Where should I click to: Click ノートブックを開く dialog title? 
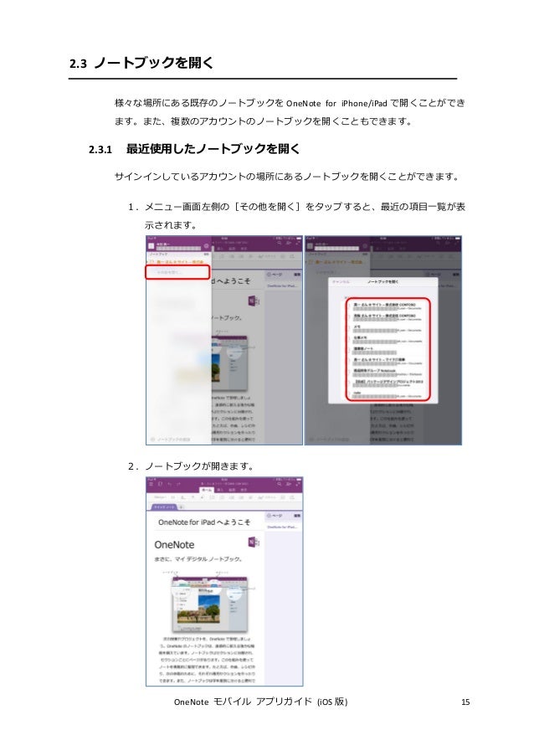[x=383, y=281]
